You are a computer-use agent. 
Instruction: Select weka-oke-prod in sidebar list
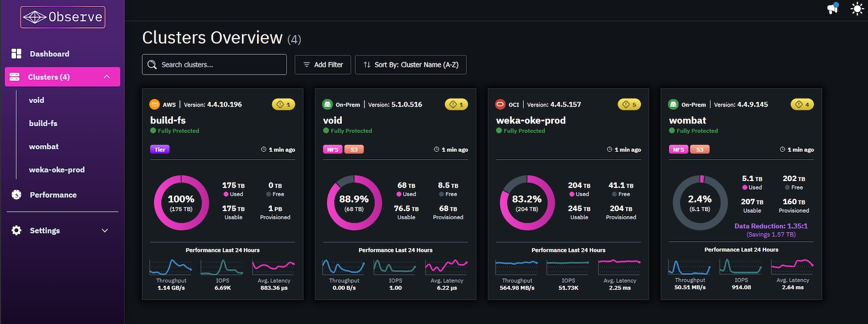tap(57, 170)
